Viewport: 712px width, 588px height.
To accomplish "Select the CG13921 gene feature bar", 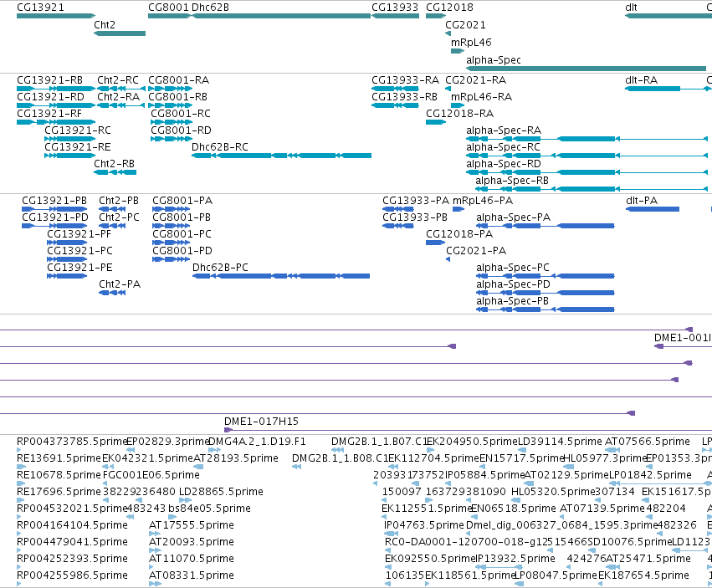I will [56, 16].
